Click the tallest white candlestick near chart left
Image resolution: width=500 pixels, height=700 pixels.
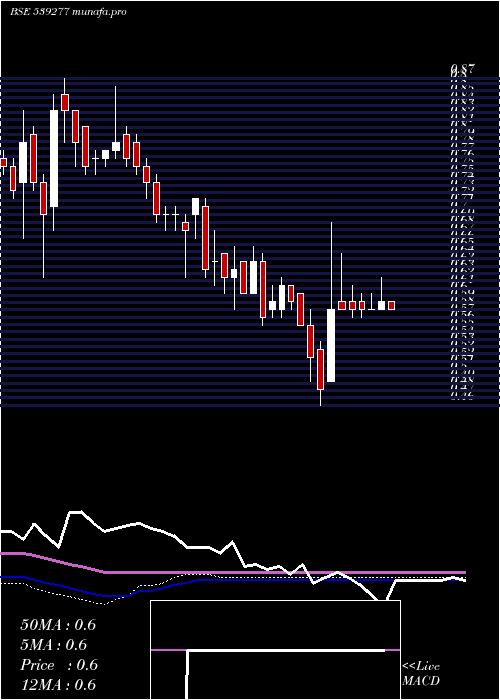tap(54, 158)
